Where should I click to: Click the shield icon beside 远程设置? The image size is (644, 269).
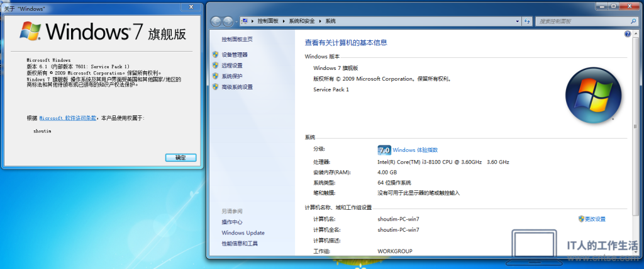pos(215,65)
